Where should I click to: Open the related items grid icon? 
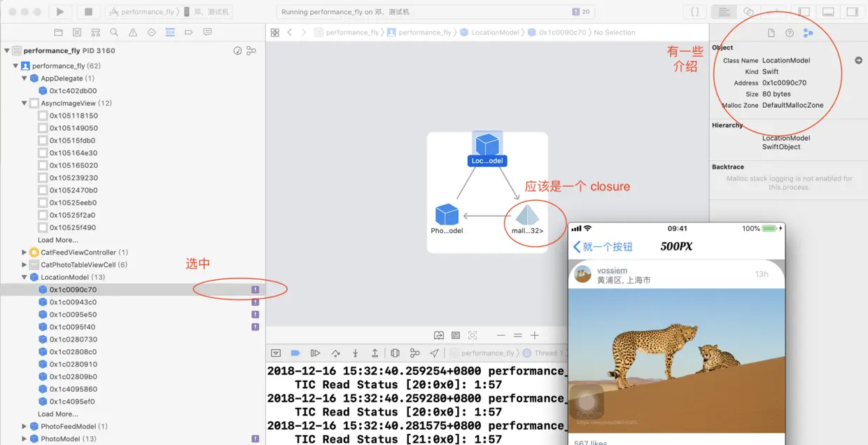(x=275, y=32)
